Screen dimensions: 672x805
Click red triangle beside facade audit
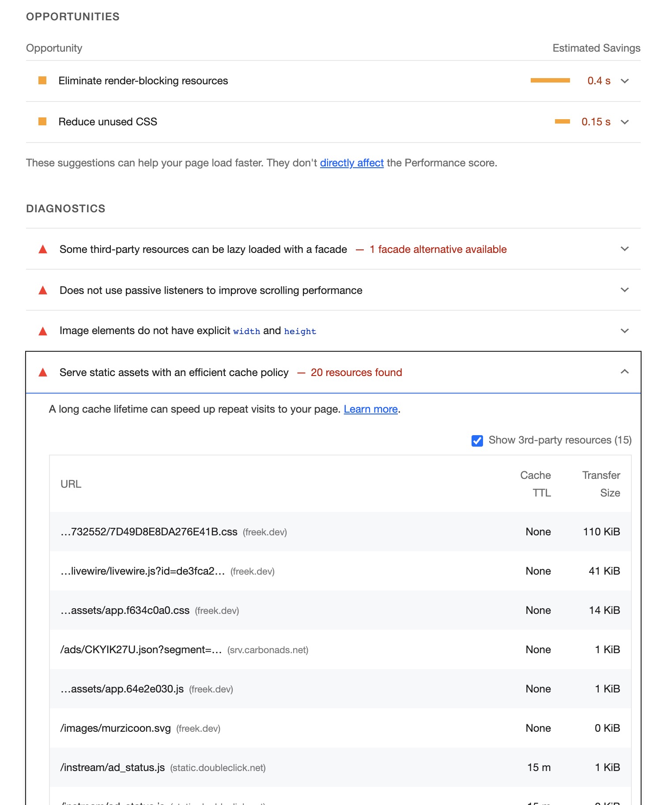click(43, 249)
